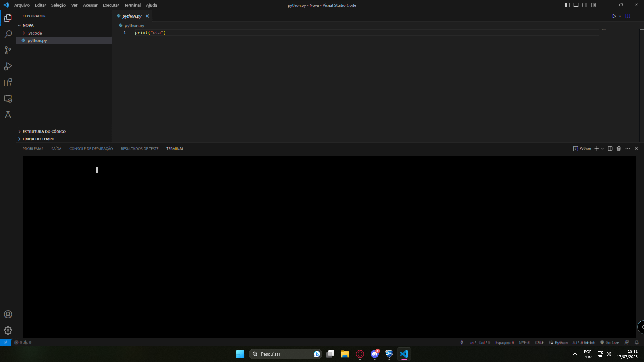This screenshot has width=644, height=362.
Task: Launch Go Live server from status bar
Action: click(609, 342)
